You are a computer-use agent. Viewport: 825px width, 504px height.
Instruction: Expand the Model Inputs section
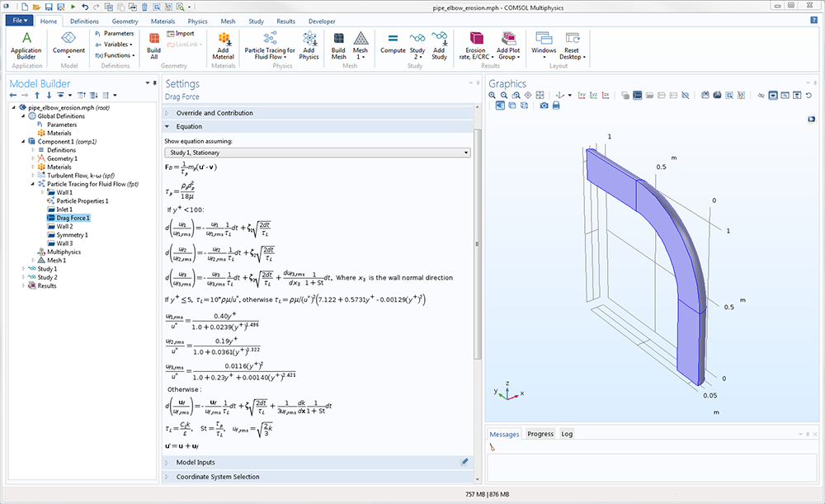196,463
